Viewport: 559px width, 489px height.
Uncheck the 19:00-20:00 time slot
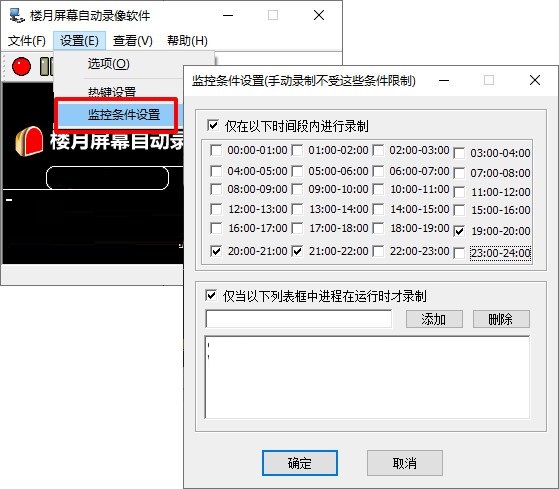pyautogui.click(x=459, y=231)
